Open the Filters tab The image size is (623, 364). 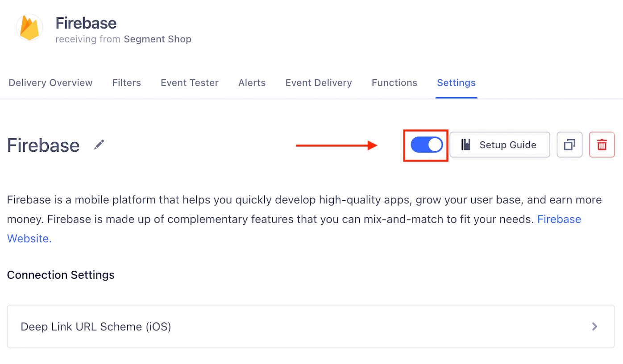[127, 83]
